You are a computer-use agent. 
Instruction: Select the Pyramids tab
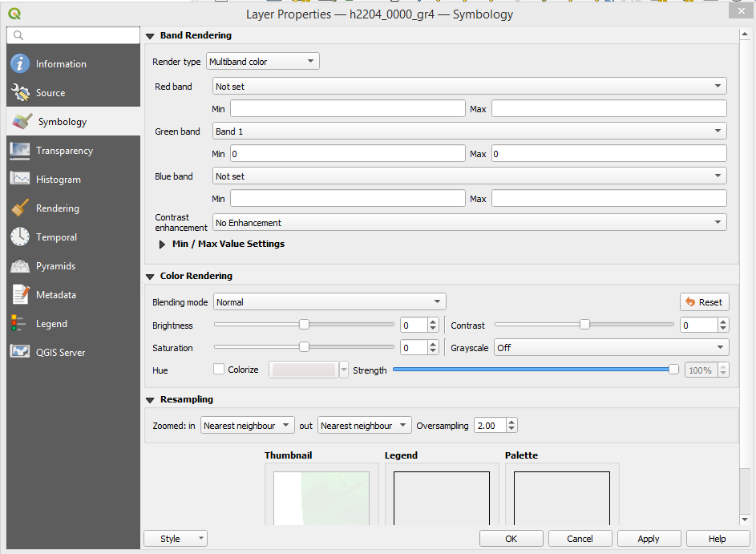coord(73,265)
